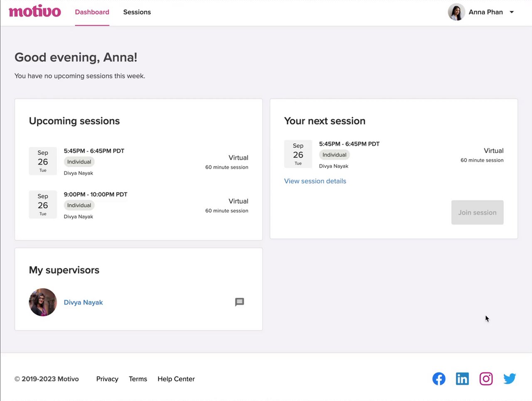Click the Sep 26 date in next session
The height and width of the screenshot is (401, 532).
tap(298, 154)
